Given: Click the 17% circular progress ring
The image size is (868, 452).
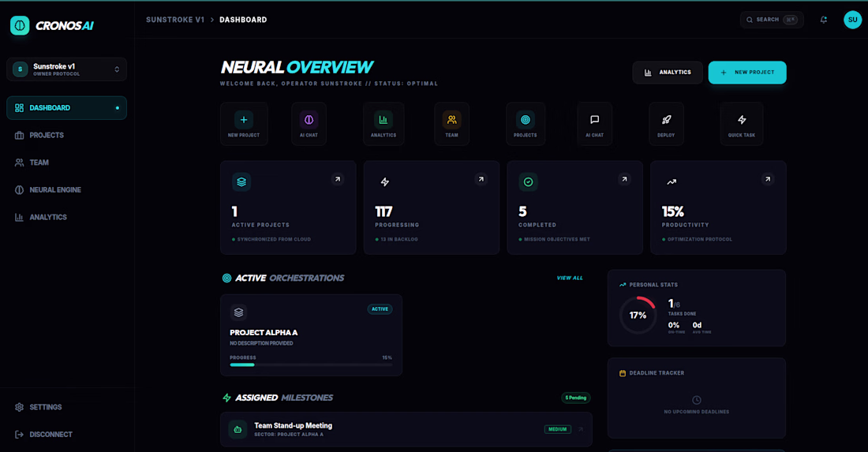Looking at the screenshot, I should click(638, 316).
